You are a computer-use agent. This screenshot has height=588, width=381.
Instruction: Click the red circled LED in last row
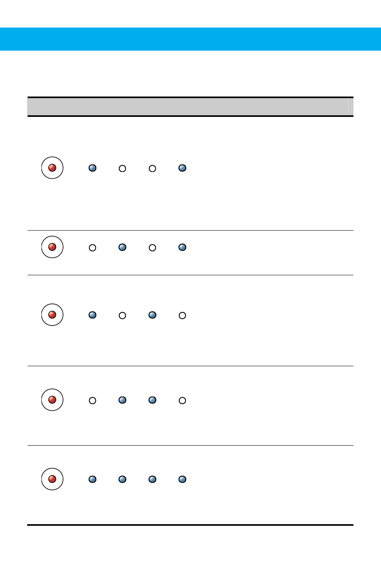tap(52, 479)
